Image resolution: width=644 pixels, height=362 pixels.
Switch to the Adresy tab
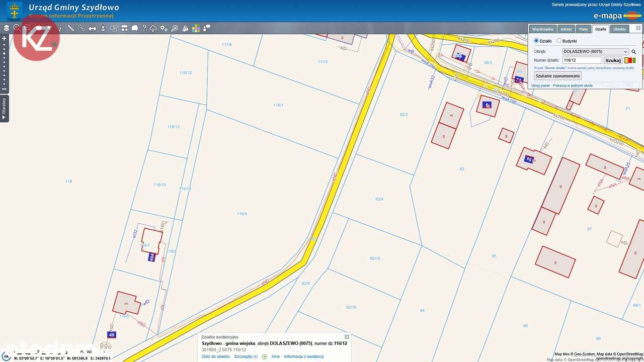pyautogui.click(x=566, y=29)
